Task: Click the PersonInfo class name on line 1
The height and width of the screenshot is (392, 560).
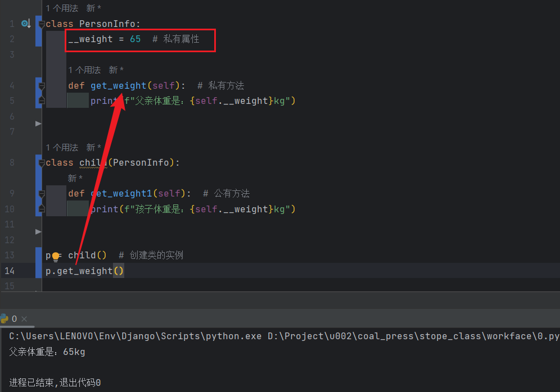Action: coord(107,24)
